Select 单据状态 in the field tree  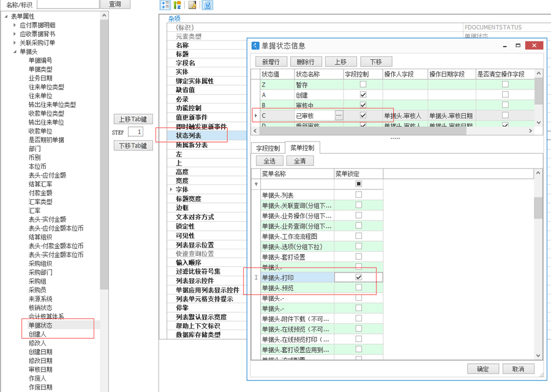[40, 325]
